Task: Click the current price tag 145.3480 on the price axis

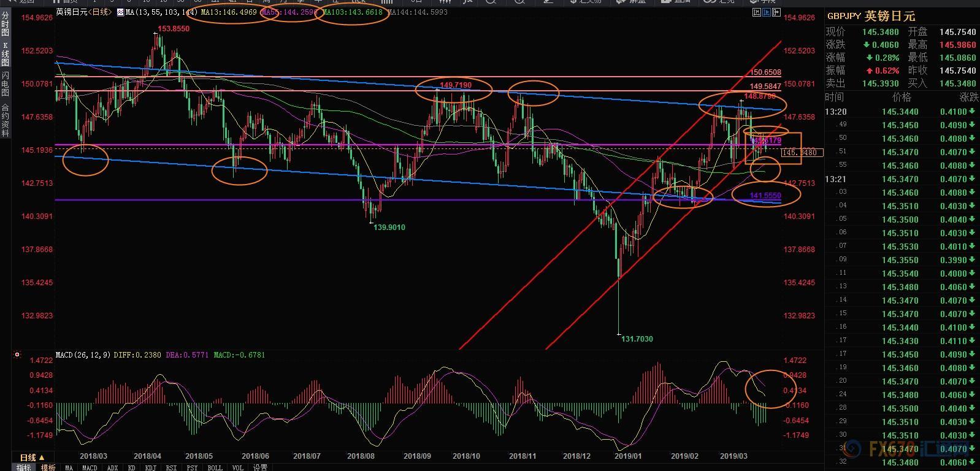Action: click(x=803, y=152)
